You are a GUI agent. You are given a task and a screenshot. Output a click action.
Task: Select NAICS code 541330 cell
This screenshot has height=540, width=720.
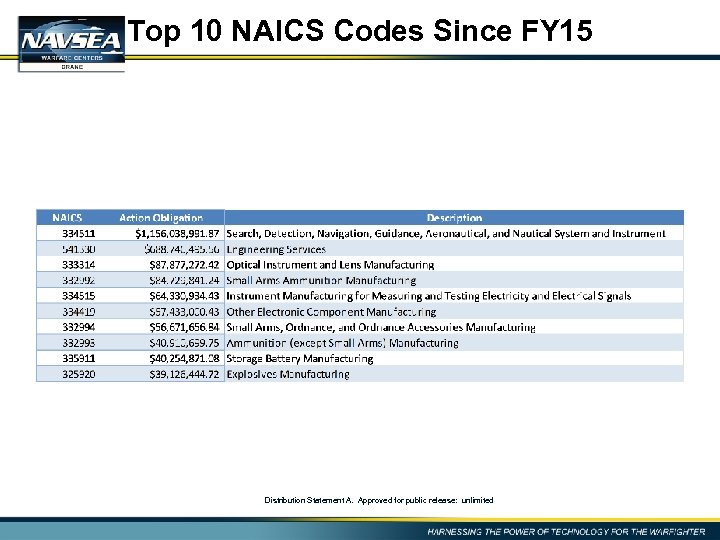pos(79,249)
